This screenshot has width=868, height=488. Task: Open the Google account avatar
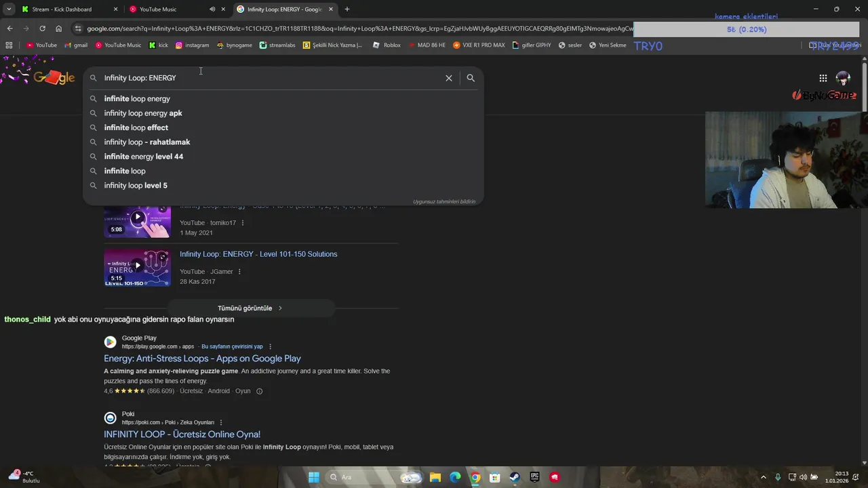tap(843, 78)
